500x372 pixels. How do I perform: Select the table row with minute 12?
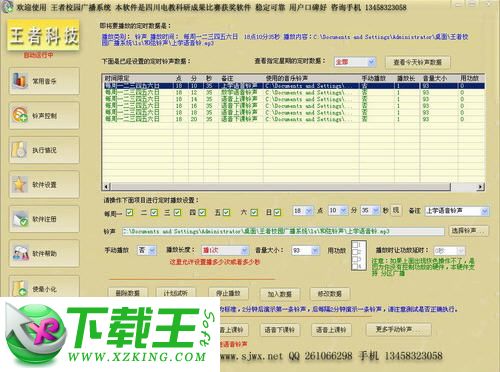[293, 92]
